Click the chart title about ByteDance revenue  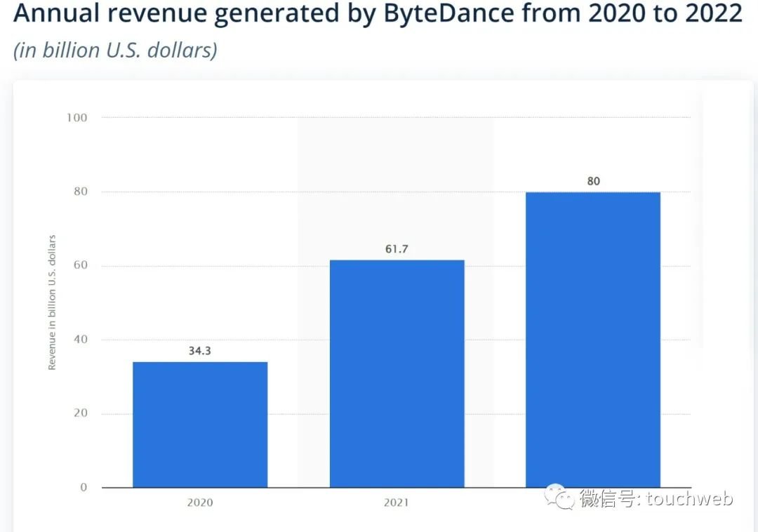click(378, 13)
